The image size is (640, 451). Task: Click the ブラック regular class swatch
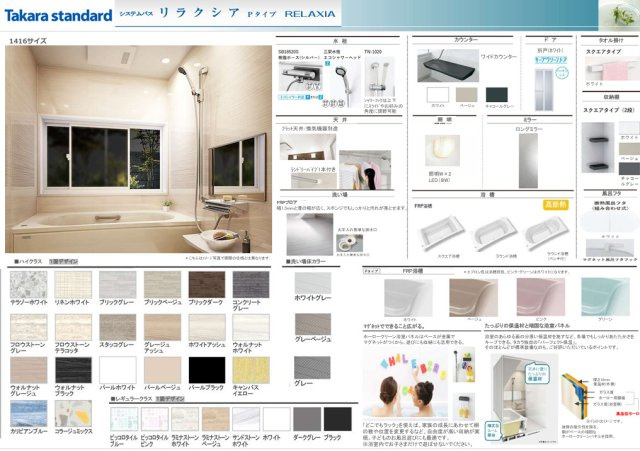pos(338,419)
